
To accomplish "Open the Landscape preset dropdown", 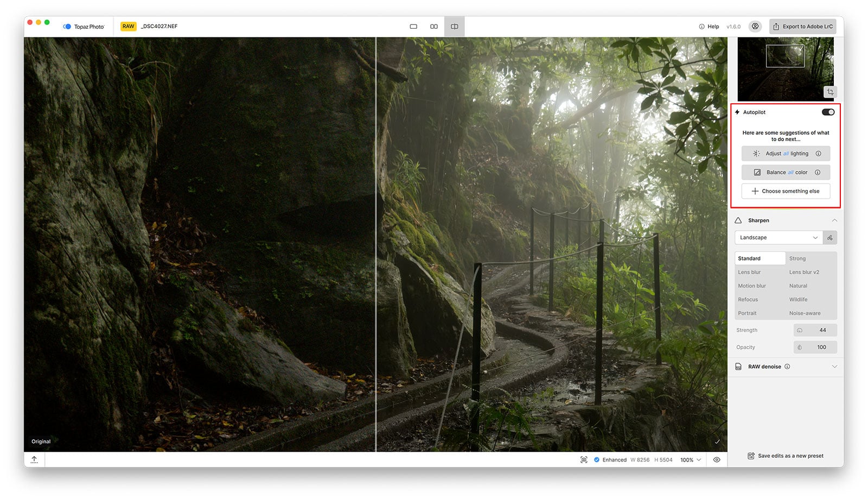I will (779, 237).
